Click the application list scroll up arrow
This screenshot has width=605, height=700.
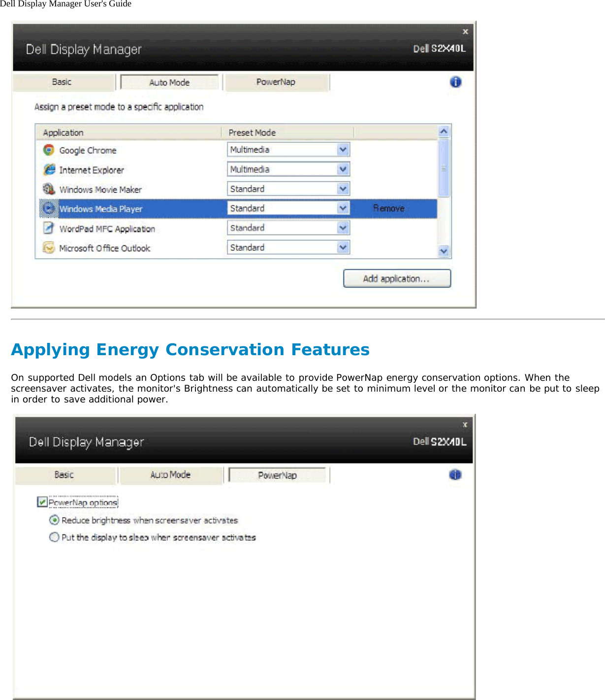[444, 132]
